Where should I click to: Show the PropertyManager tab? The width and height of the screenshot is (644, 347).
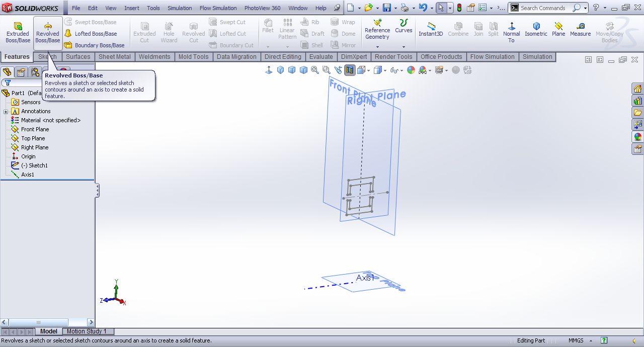[21, 72]
